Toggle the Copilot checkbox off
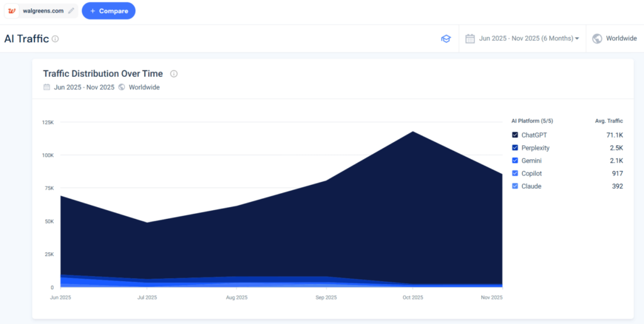644x324 pixels. coord(515,174)
